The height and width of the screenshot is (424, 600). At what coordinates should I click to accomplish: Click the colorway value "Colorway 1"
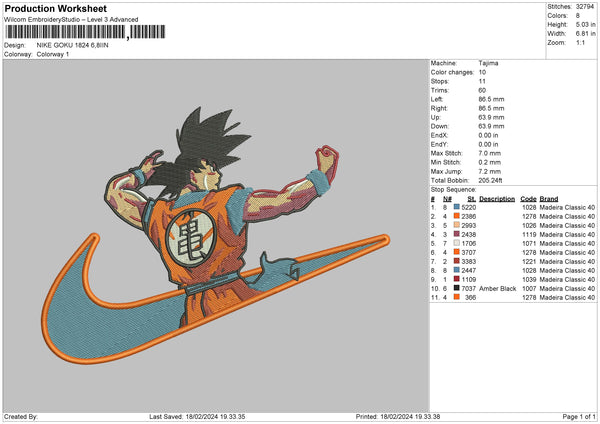[53, 54]
